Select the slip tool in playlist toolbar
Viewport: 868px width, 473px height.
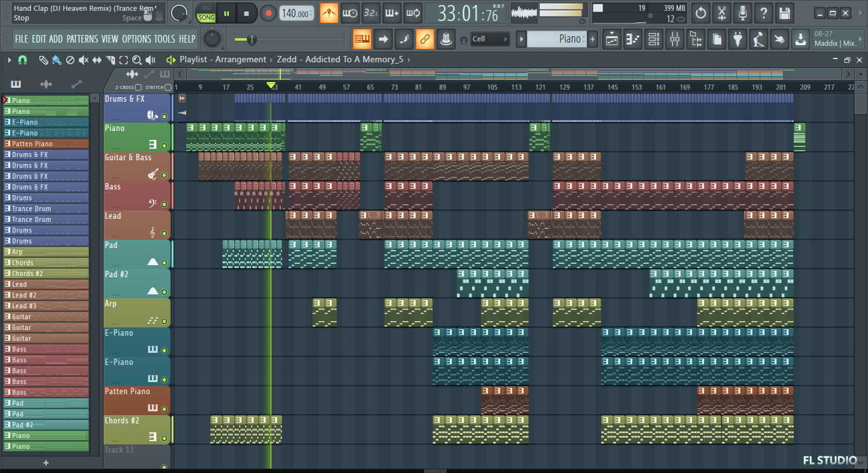point(97,60)
